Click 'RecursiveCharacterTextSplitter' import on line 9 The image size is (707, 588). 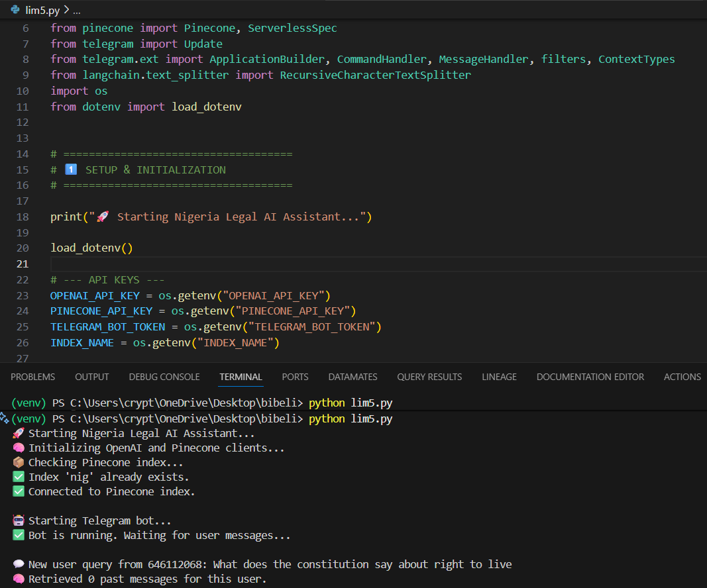[375, 75]
